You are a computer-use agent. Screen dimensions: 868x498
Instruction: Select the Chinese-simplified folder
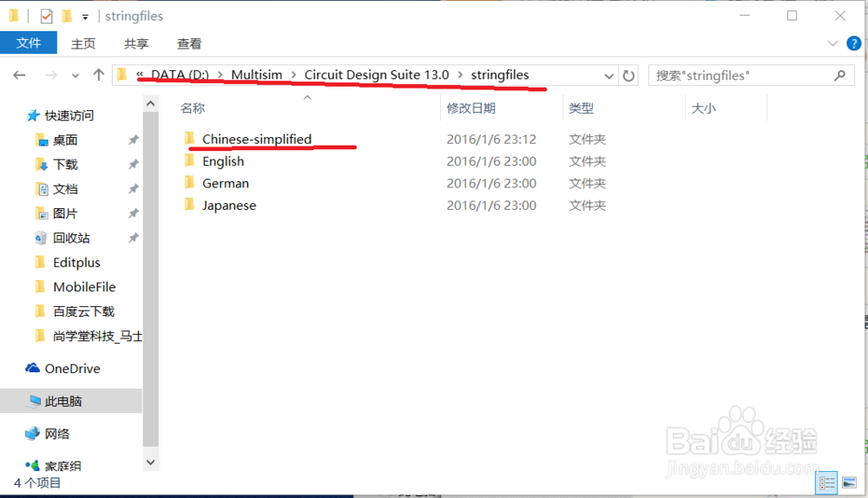257,139
